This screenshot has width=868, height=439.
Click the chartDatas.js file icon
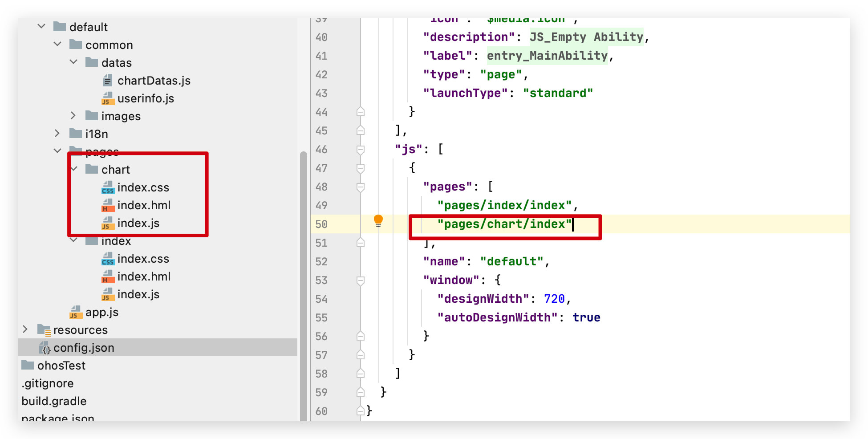coord(107,80)
